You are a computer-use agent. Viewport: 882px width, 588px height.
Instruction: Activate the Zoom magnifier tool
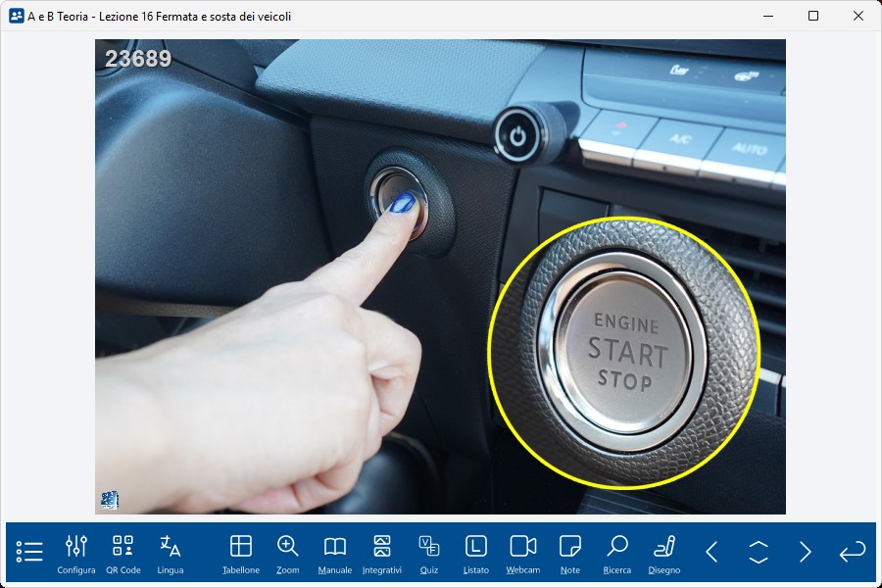pos(288,554)
